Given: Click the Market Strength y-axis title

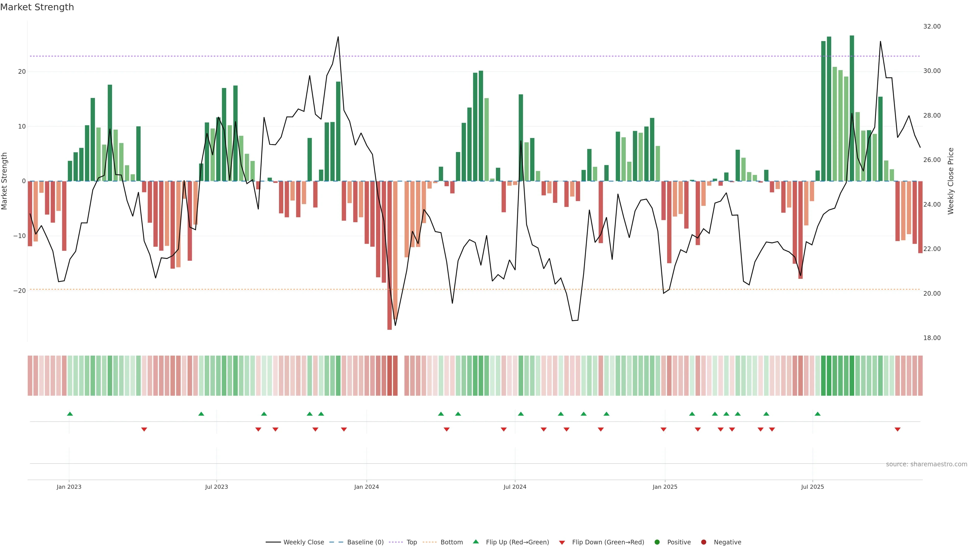Looking at the screenshot, I should tap(5, 181).
